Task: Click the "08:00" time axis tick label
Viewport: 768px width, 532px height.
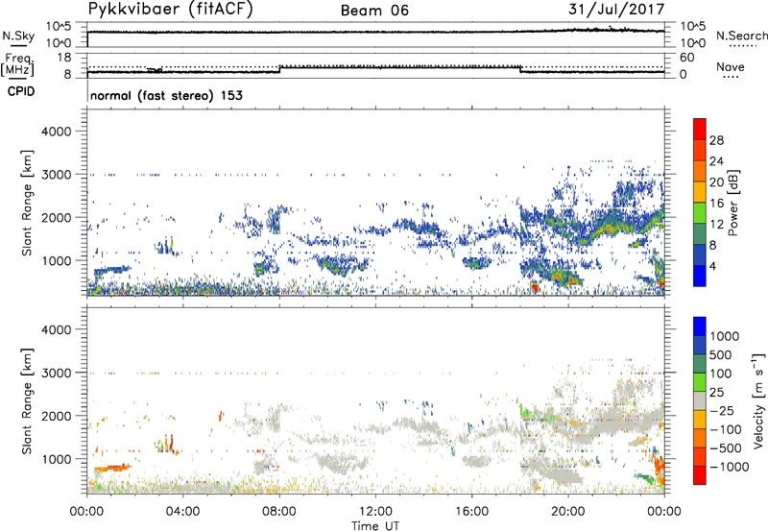Action: [x=278, y=512]
